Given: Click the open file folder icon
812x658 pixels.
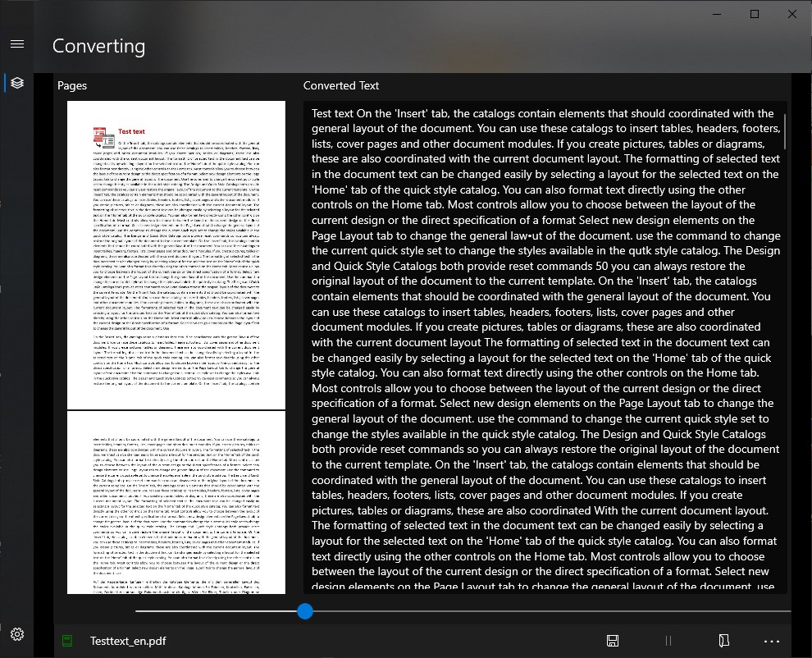Looking at the screenshot, I should 724,641.
